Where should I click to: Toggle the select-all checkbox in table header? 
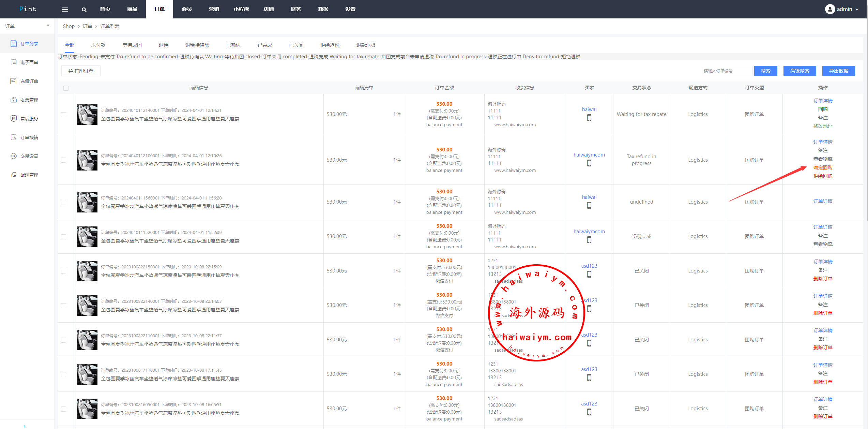point(66,88)
